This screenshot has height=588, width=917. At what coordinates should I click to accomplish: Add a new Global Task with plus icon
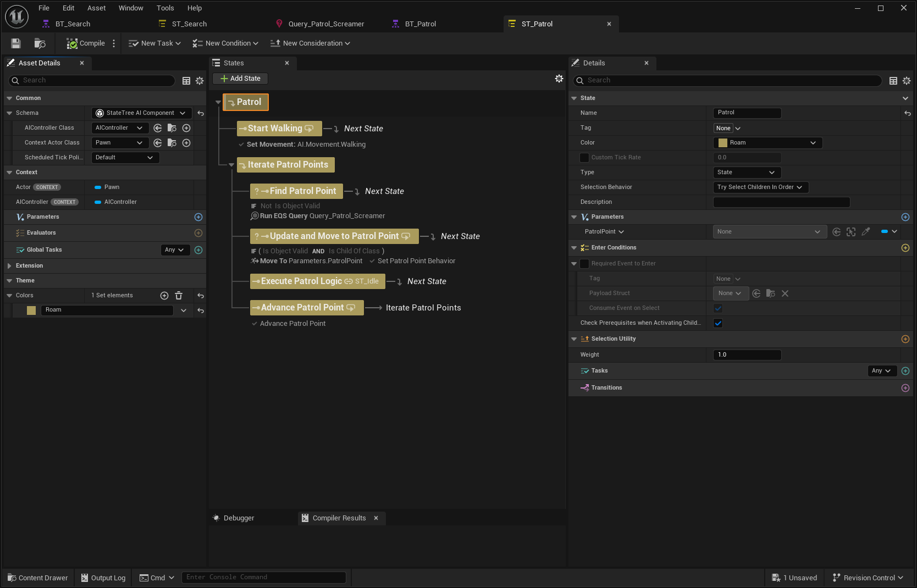198,250
